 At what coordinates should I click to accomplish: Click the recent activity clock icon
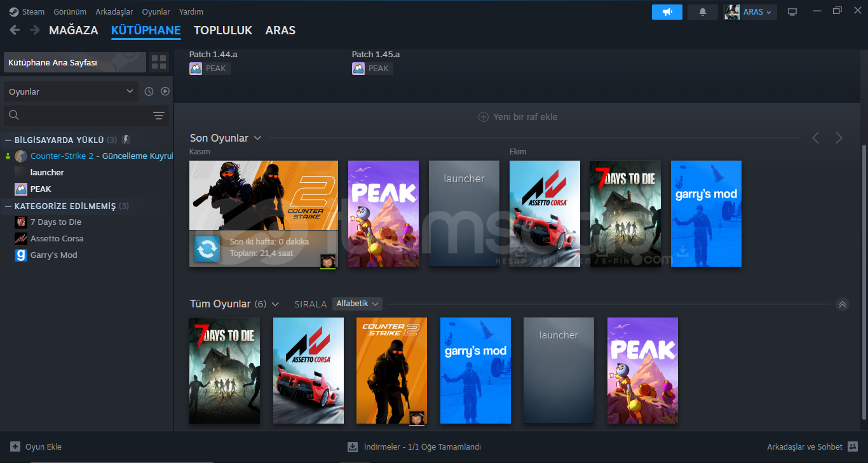point(149,91)
